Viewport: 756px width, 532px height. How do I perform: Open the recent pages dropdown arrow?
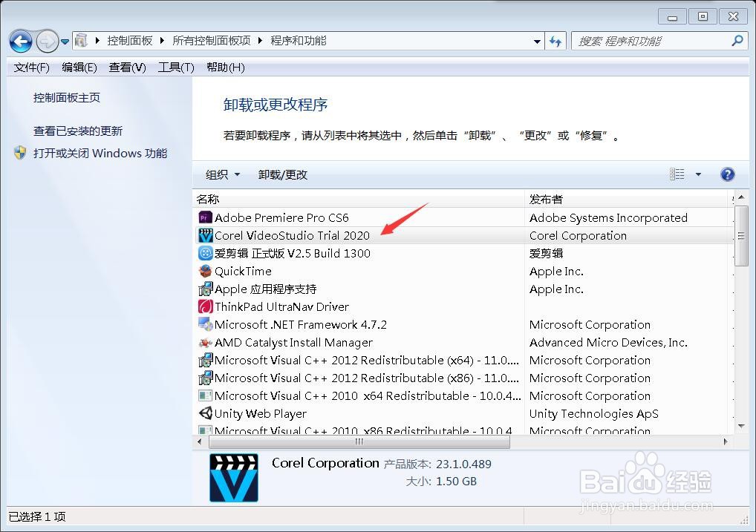pyautogui.click(x=65, y=42)
